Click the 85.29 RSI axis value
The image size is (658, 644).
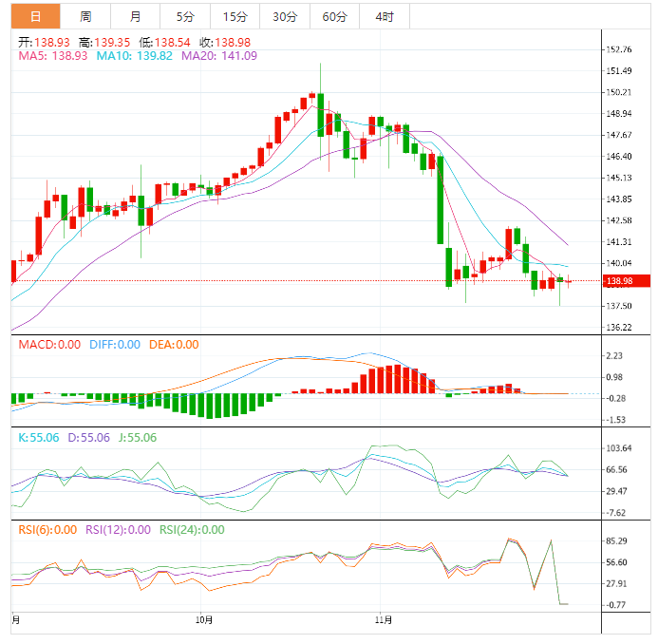[616, 541]
